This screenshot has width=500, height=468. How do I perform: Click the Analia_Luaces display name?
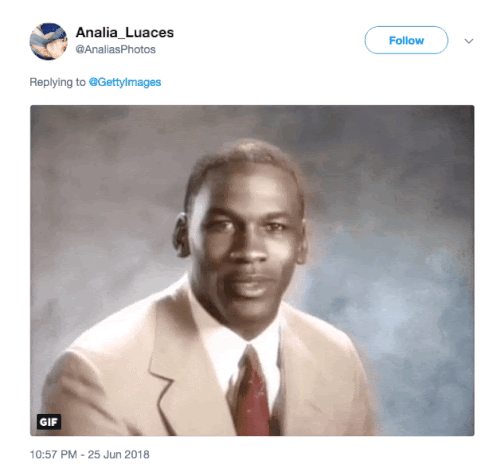(125, 33)
